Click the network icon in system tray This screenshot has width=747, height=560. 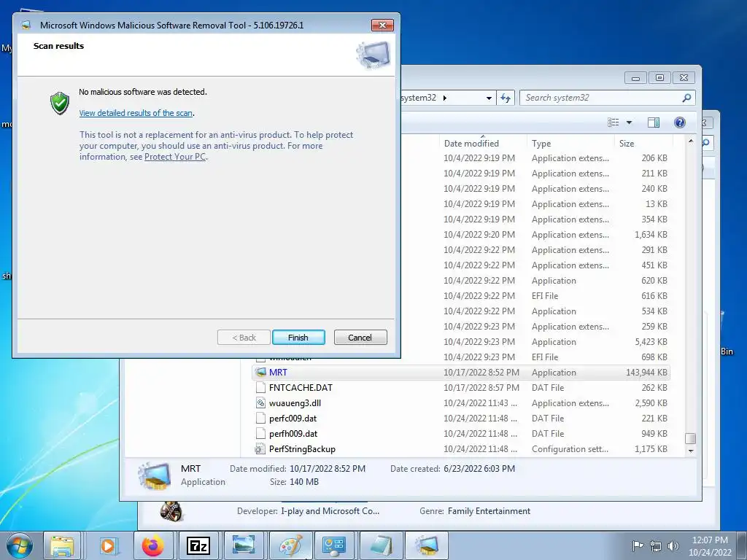pos(656,546)
